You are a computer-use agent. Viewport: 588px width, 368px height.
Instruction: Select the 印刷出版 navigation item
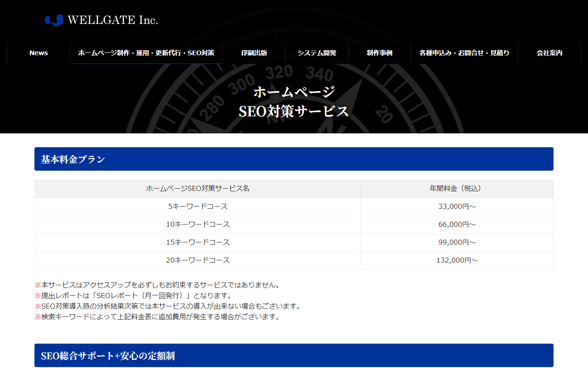pos(254,53)
